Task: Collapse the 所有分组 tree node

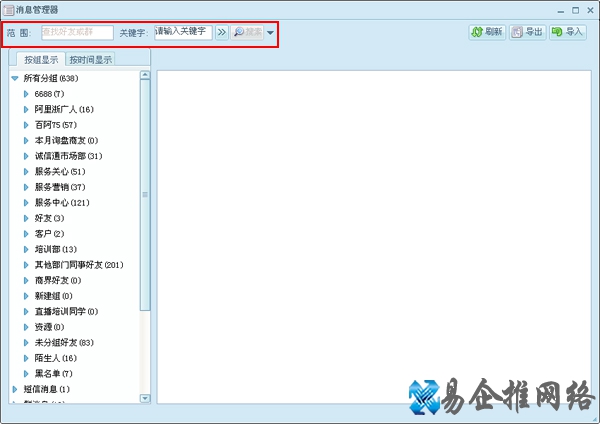Action: click(15, 78)
